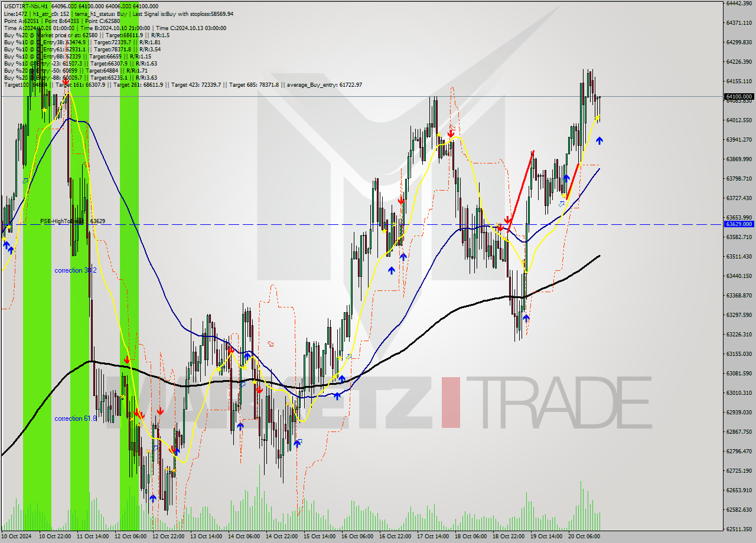Click the '17 Oct 14:00' time axis label
This screenshot has width=756, height=543.
pyautogui.click(x=434, y=537)
